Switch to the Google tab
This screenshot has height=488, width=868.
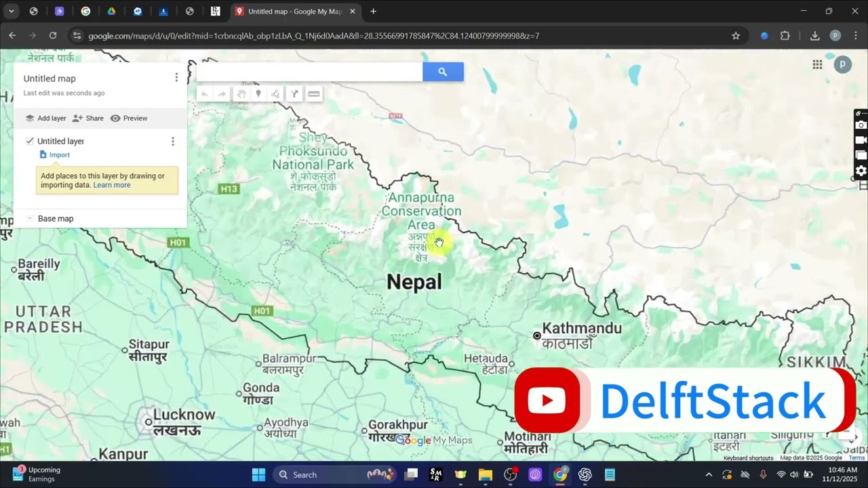click(85, 12)
